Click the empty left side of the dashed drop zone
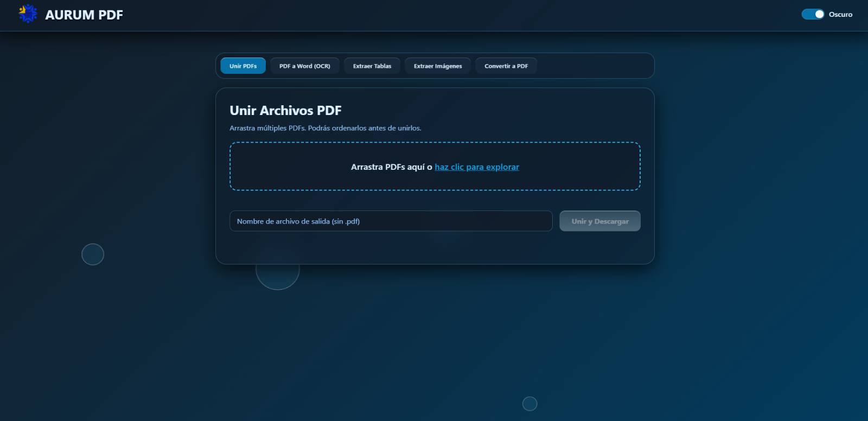 [x=282, y=167]
